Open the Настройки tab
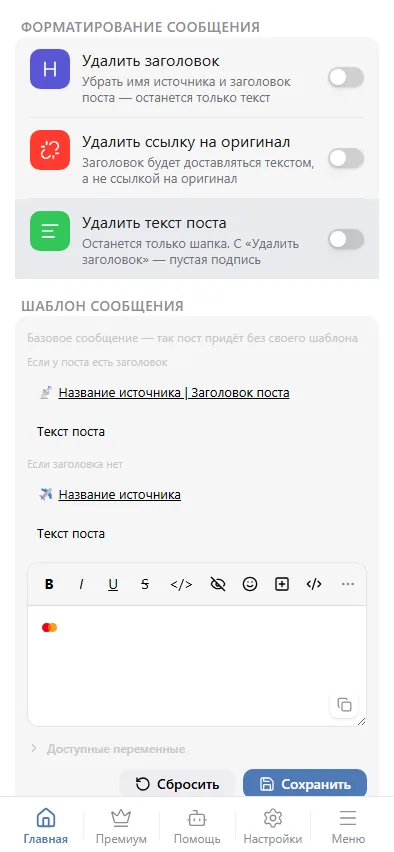This screenshot has width=394, height=852. click(272, 826)
